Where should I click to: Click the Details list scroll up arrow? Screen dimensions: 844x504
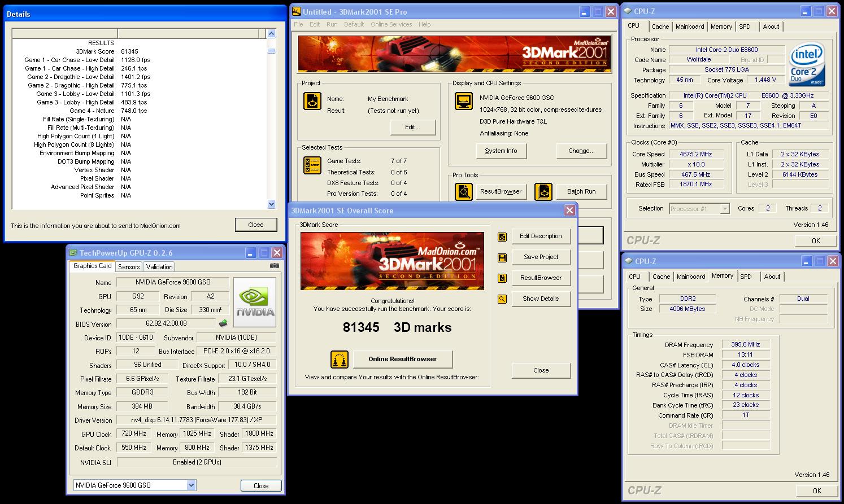pos(271,34)
